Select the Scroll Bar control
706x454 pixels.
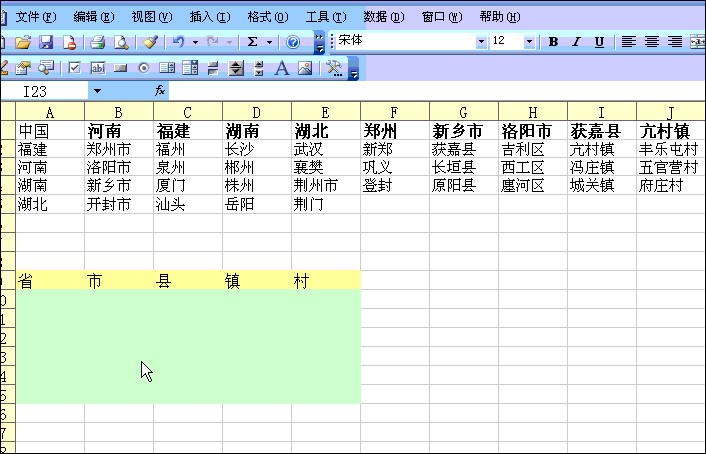(x=259, y=68)
